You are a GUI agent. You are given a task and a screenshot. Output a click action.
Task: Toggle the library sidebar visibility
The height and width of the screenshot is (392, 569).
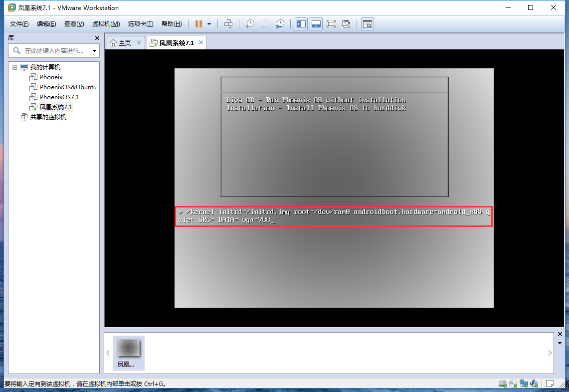point(301,24)
